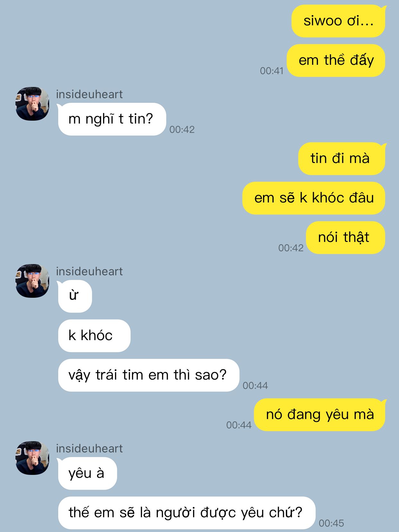Select the 'nói thật' message bubble
Image resolution: width=399 pixels, height=532 pixels.
(x=346, y=237)
